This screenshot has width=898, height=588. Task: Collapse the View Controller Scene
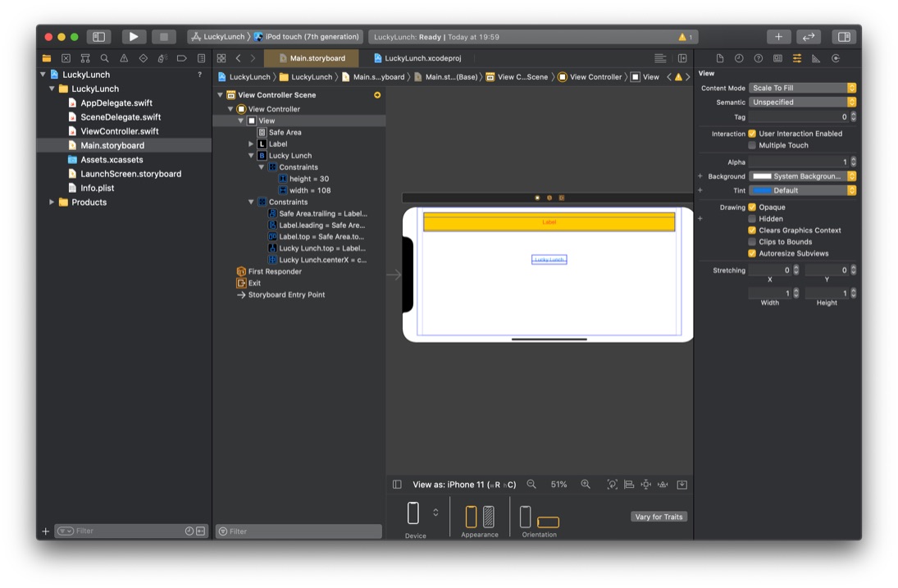click(x=220, y=95)
